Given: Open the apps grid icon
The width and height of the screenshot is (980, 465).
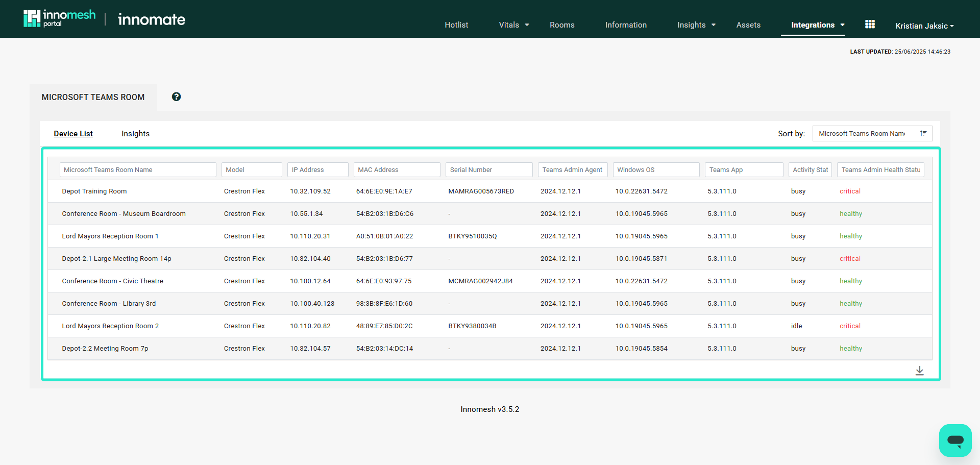Looking at the screenshot, I should (x=870, y=25).
